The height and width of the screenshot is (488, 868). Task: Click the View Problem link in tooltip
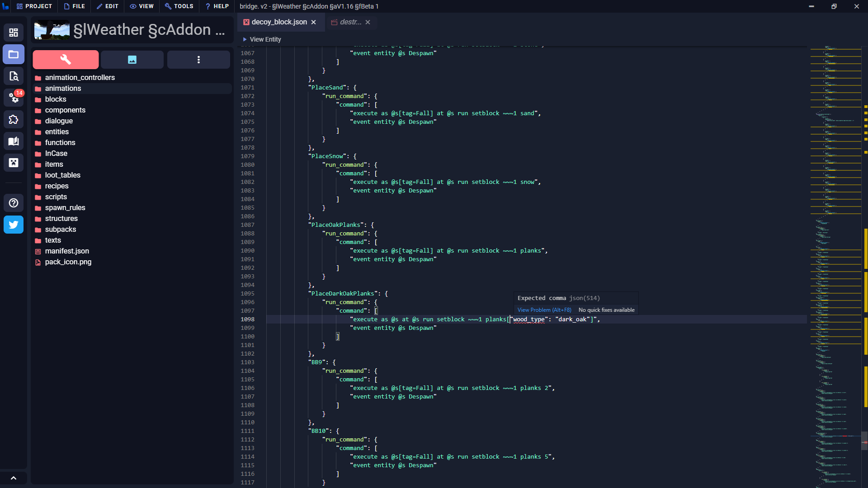pyautogui.click(x=544, y=310)
